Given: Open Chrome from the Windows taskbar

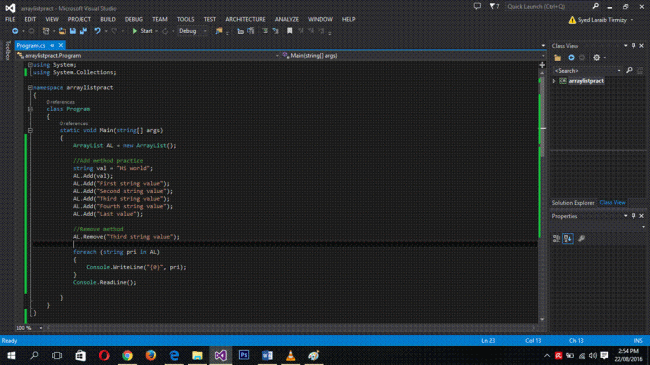Looking at the screenshot, I should click(127, 355).
